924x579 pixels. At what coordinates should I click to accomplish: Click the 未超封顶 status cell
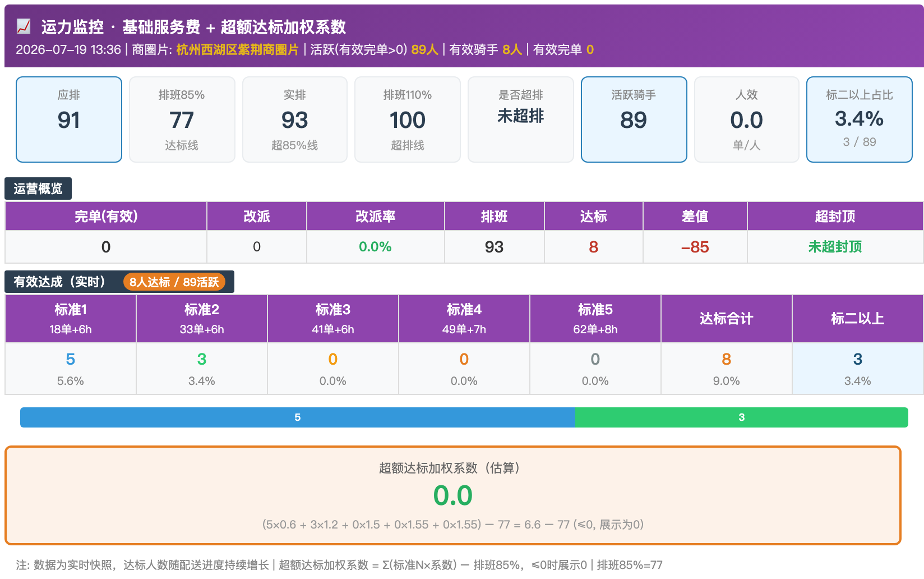coord(835,247)
